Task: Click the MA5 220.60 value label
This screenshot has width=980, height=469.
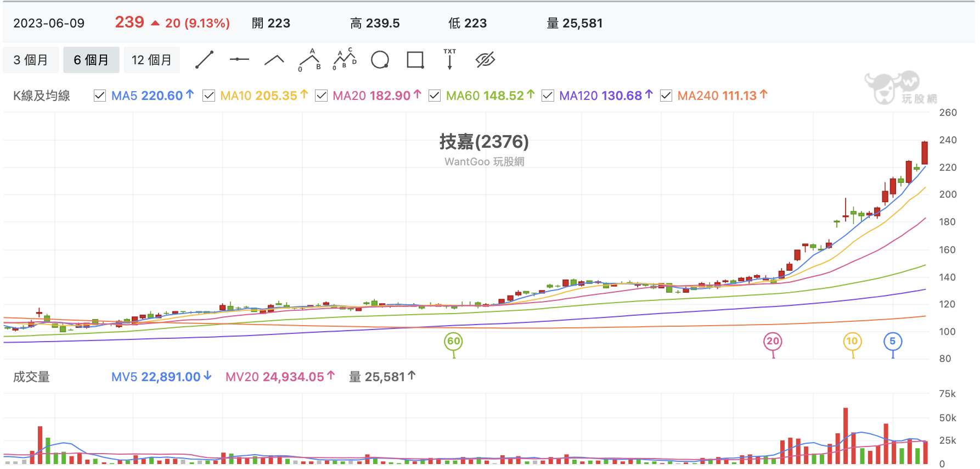Action: (x=153, y=96)
